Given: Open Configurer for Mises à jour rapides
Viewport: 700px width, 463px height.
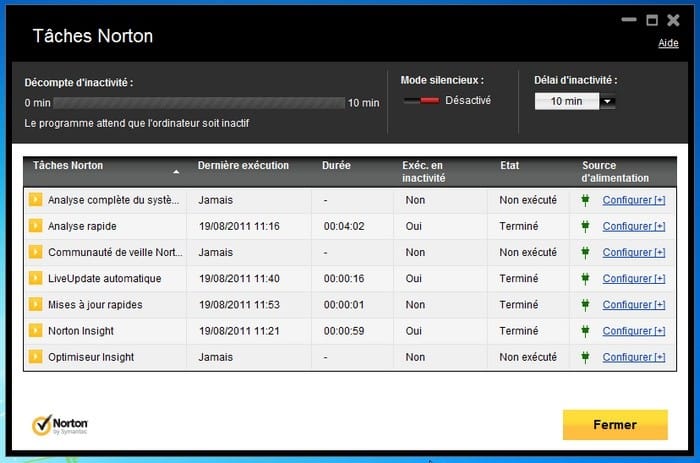Looking at the screenshot, I should [x=634, y=305].
